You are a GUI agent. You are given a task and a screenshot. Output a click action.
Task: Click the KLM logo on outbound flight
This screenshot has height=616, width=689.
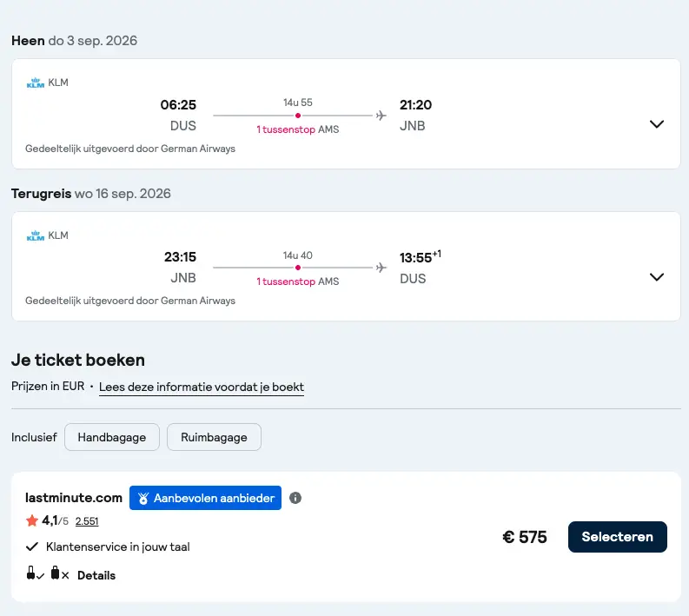coord(36,83)
